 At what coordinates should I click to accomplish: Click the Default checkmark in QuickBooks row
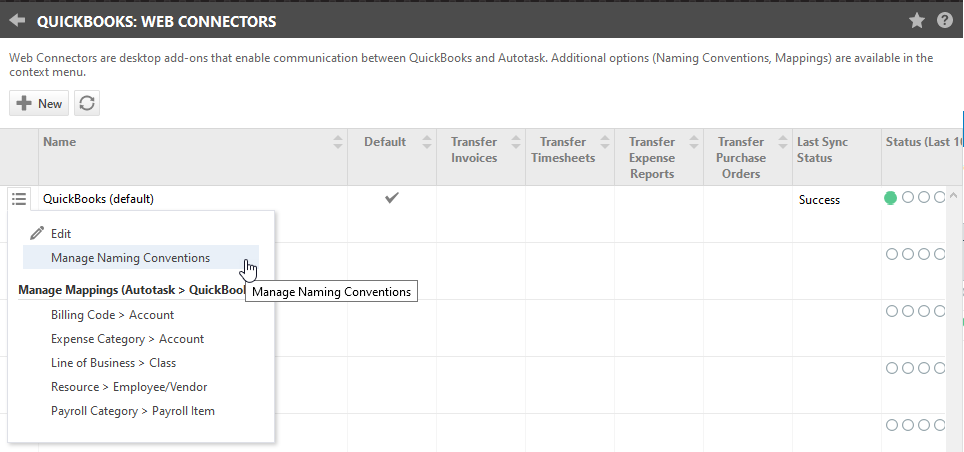(x=392, y=197)
